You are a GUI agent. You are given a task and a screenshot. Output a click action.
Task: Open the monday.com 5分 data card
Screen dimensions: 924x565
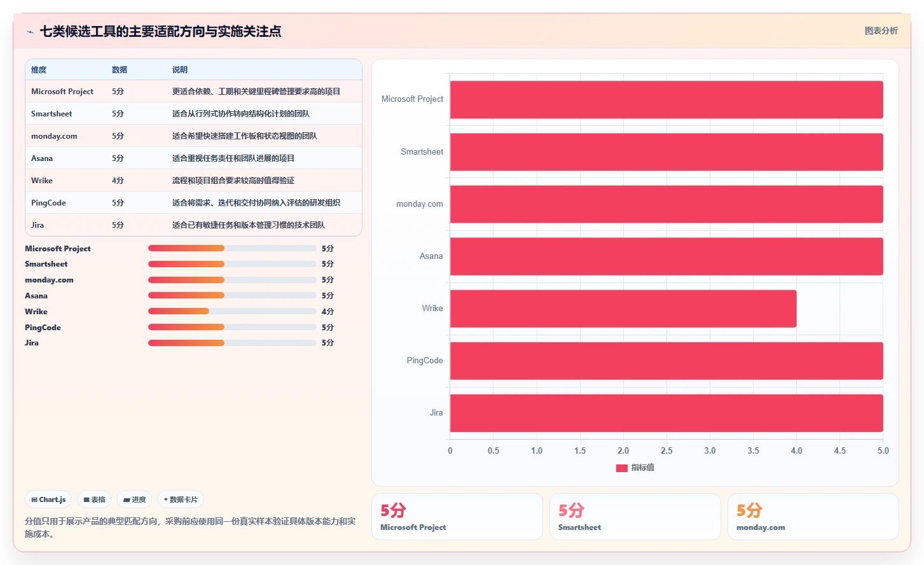click(x=813, y=517)
